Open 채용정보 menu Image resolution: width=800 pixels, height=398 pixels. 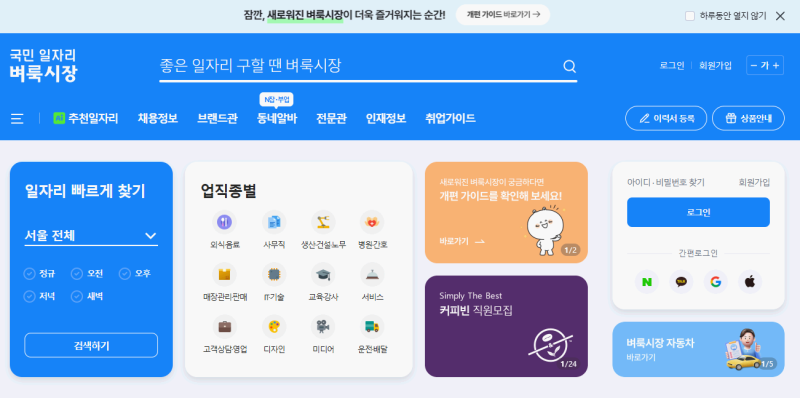pos(158,118)
